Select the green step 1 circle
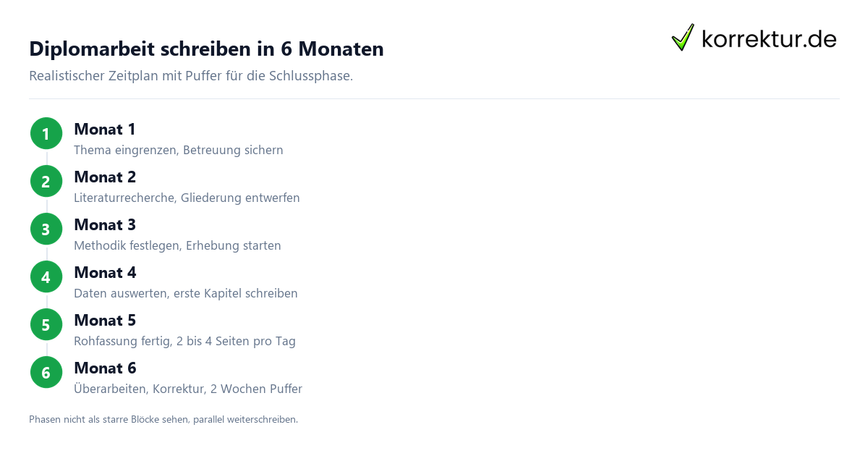Image resolution: width=868 pixels, height=456 pixels. pyautogui.click(x=46, y=133)
